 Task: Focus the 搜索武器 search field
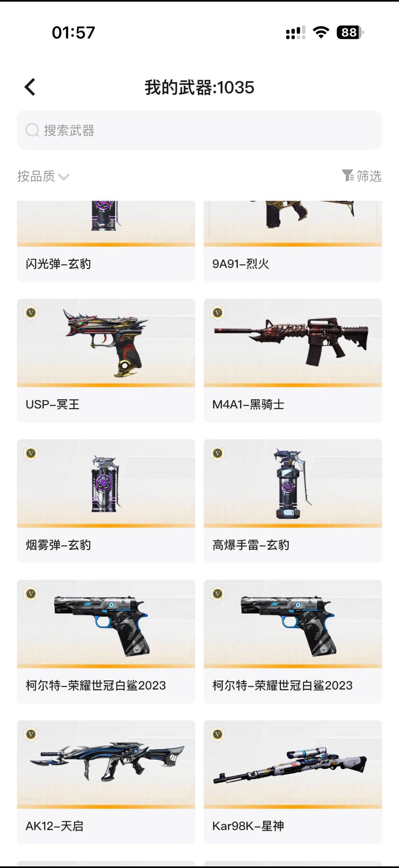click(x=199, y=130)
